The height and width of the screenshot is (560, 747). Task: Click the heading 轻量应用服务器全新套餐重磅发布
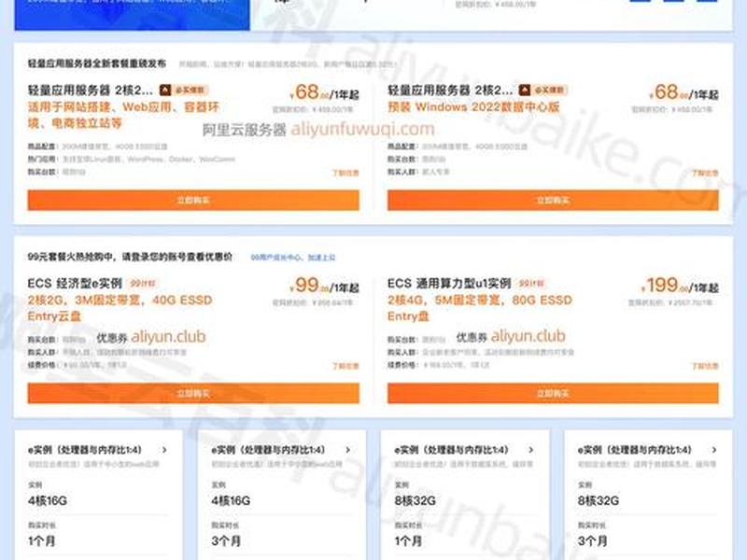click(97, 63)
